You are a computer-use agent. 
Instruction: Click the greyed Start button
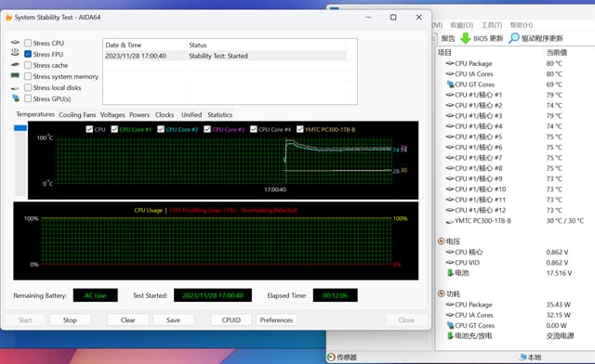[x=25, y=320]
